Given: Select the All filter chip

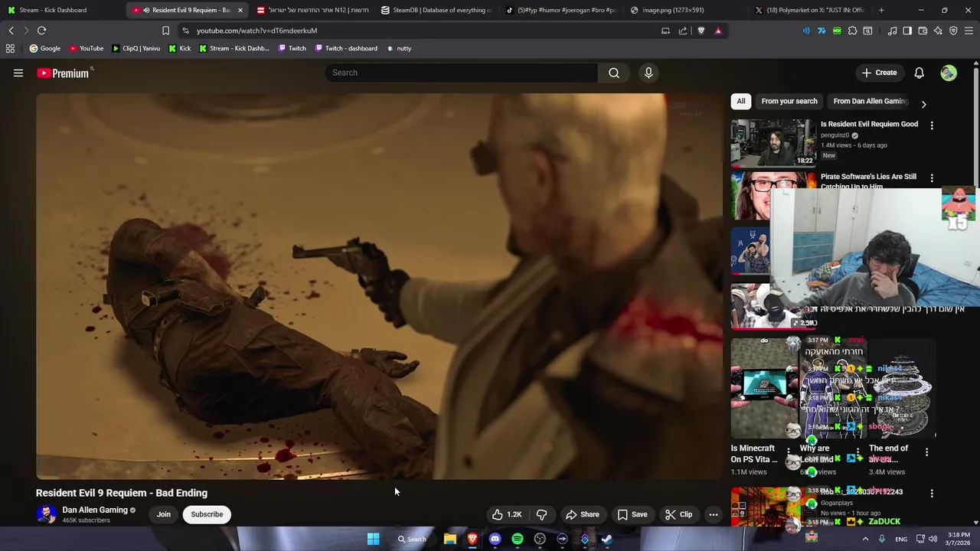Looking at the screenshot, I should (x=741, y=101).
